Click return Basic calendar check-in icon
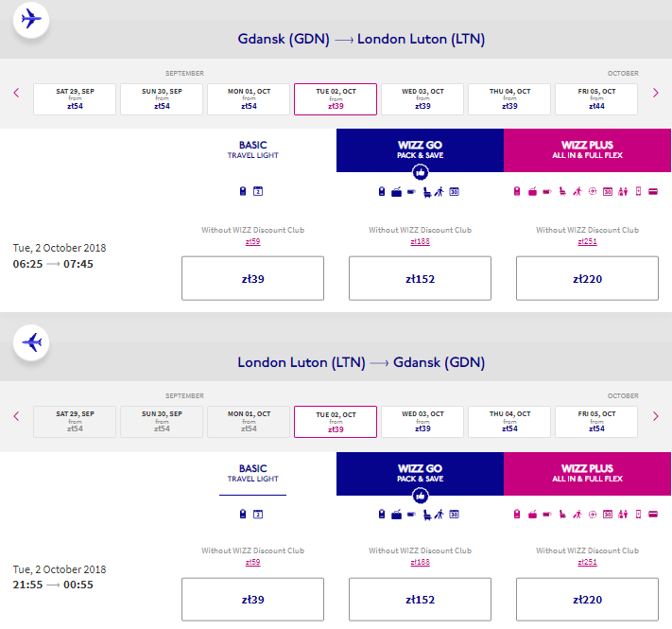Screen dimensions: 672x629 pos(258,515)
